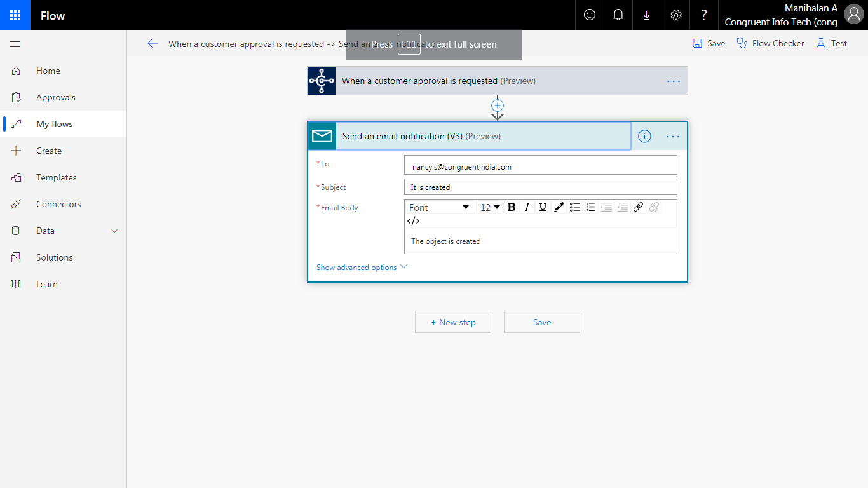Add a New step
The height and width of the screenshot is (488, 868).
[x=453, y=322]
